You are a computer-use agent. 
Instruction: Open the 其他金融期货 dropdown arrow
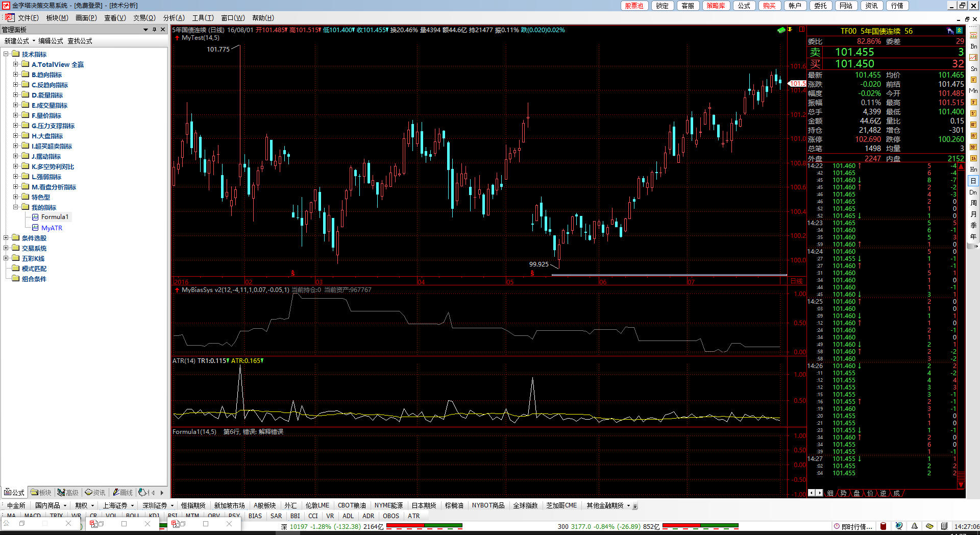pos(628,505)
